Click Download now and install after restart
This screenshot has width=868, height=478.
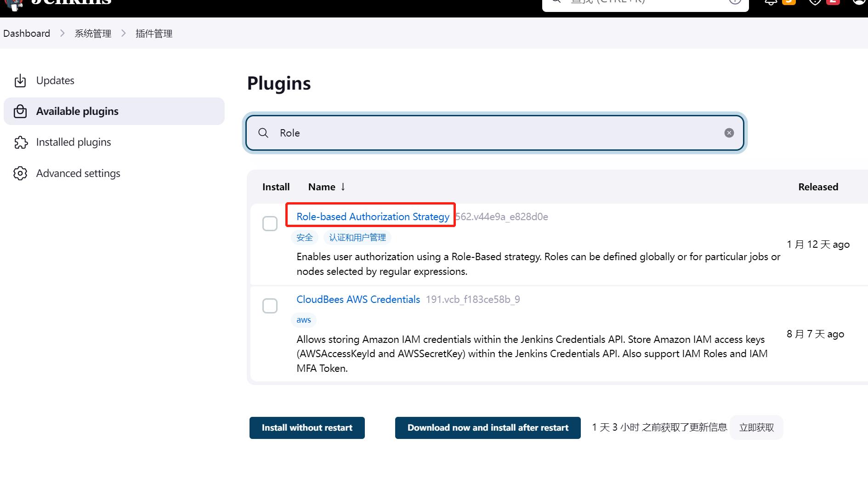coord(488,428)
